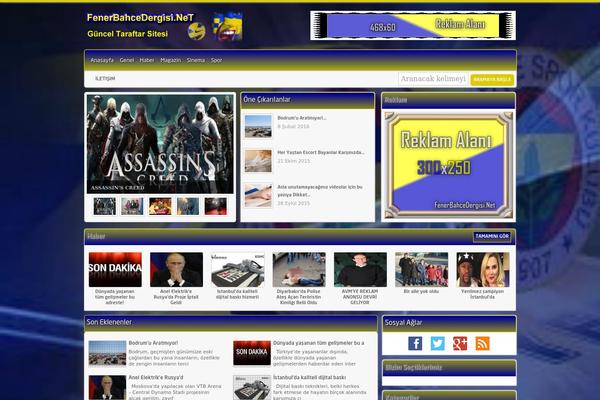
Task: Open the Sinema menu item
Action: (x=196, y=60)
